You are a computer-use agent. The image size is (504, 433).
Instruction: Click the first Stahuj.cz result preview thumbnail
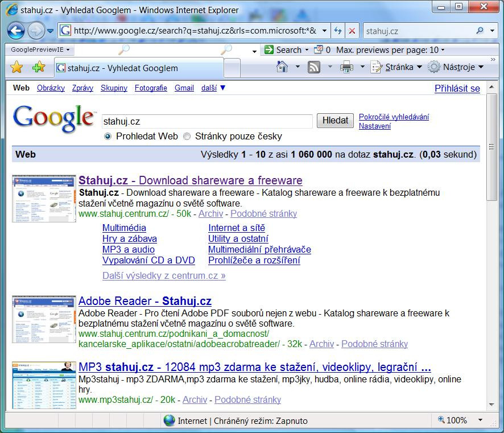[x=44, y=199]
